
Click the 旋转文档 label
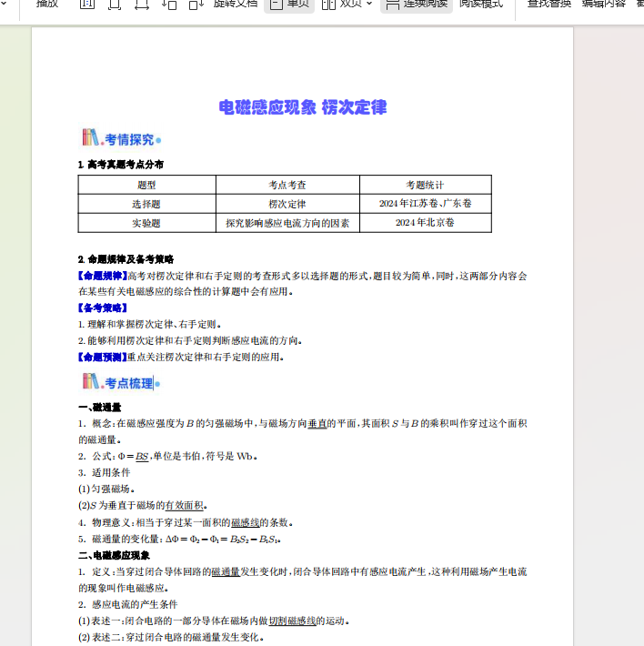click(x=236, y=5)
